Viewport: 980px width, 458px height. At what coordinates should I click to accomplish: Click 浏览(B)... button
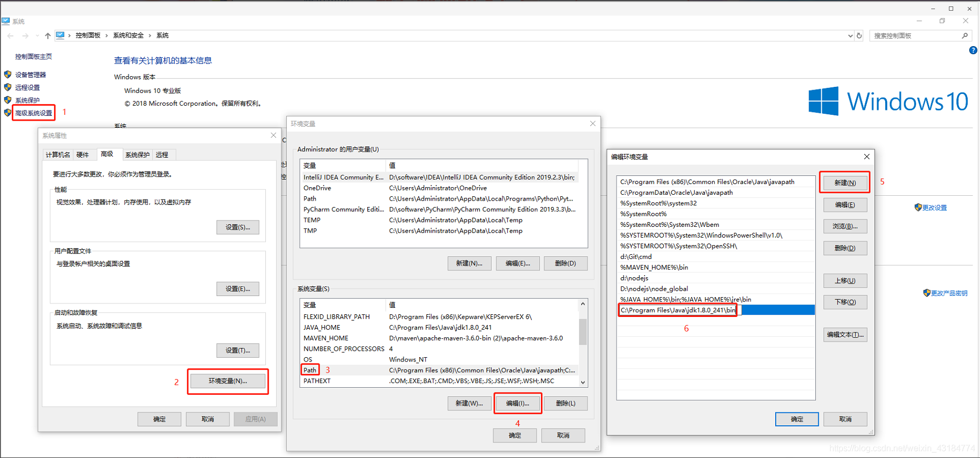[845, 226]
